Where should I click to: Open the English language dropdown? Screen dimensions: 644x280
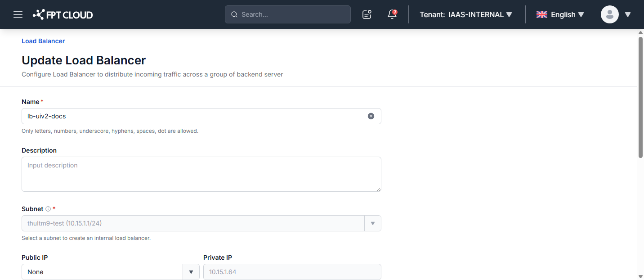pos(560,14)
